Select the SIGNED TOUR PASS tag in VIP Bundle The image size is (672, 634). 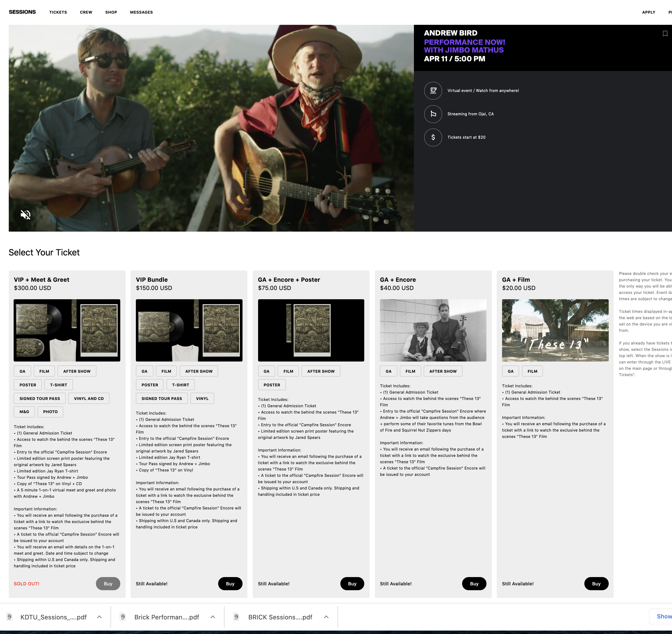click(x=162, y=399)
